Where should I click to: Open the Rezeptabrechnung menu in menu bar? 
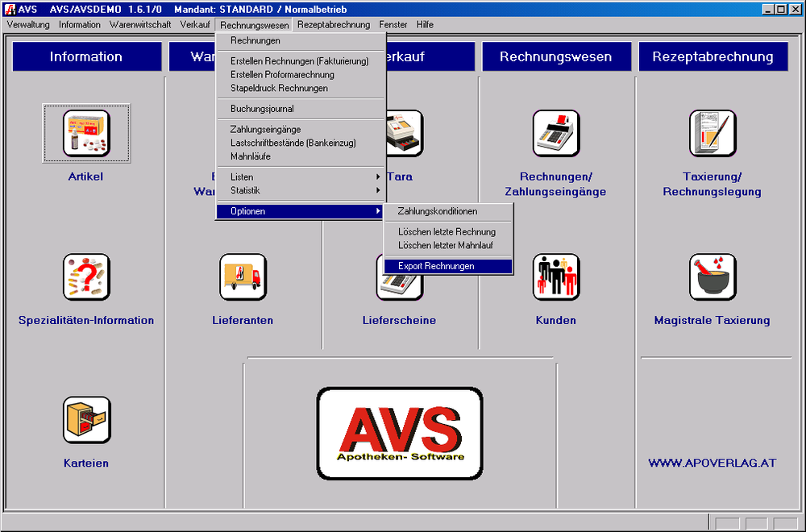(x=333, y=25)
